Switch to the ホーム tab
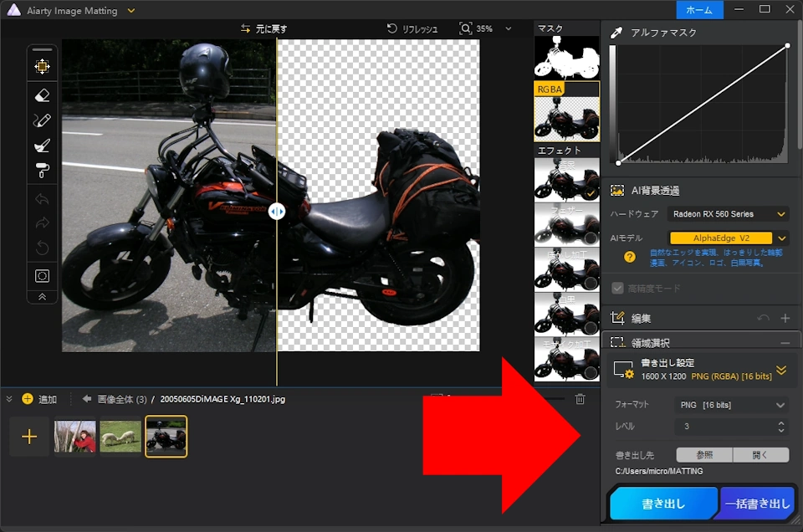 pos(700,10)
